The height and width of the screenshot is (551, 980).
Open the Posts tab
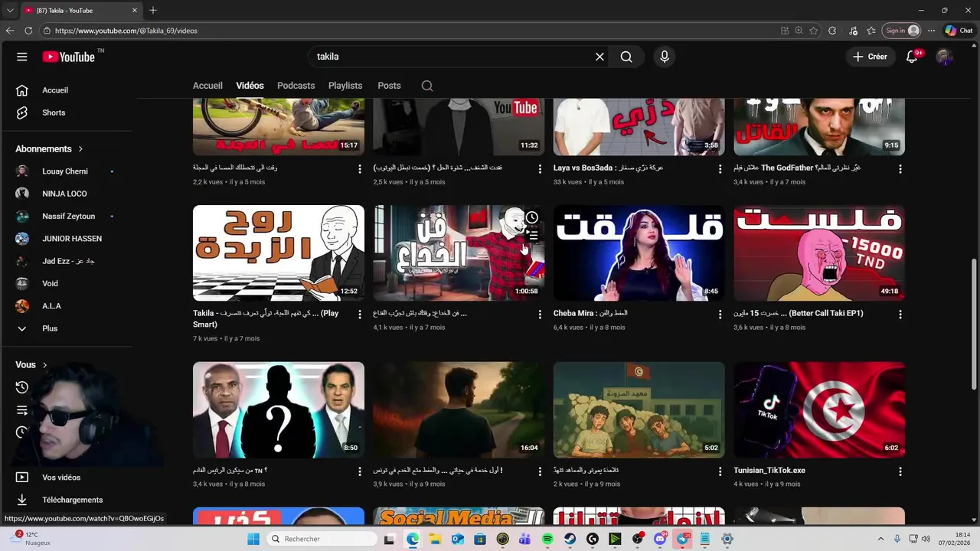point(389,86)
